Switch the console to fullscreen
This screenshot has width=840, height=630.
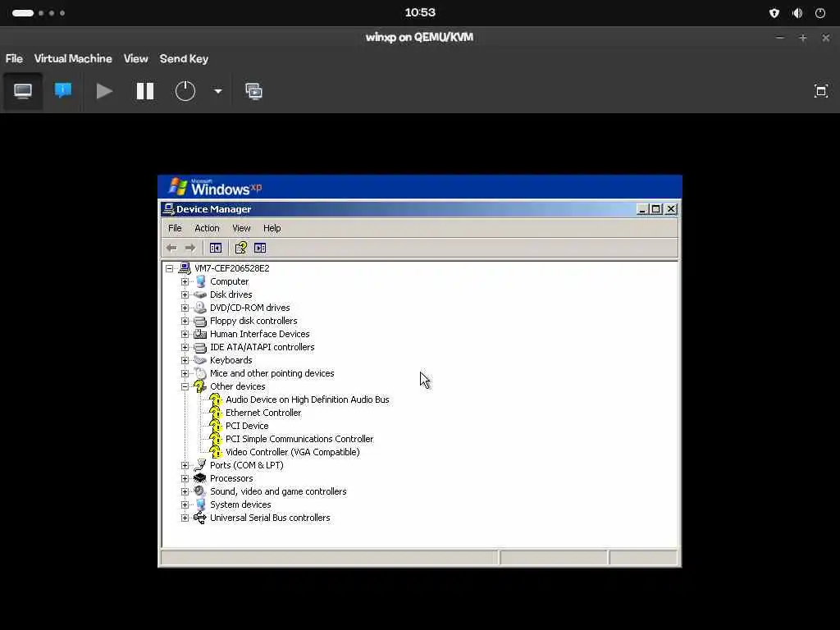[820, 91]
